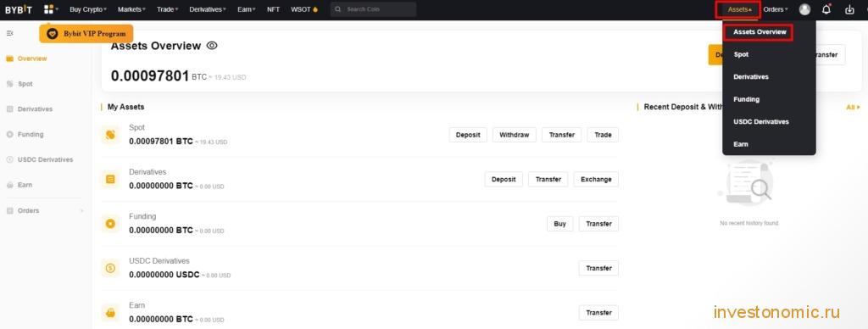Viewport: 868px width, 329px height.
Task: Click Transfer in the Earn row
Action: click(599, 312)
